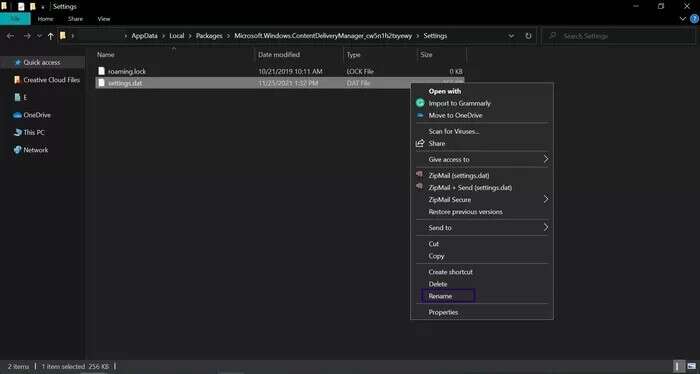Click the roaming.lock date 10/21/2019 10:11 AM
The height and width of the screenshot is (374, 700).
pos(290,71)
